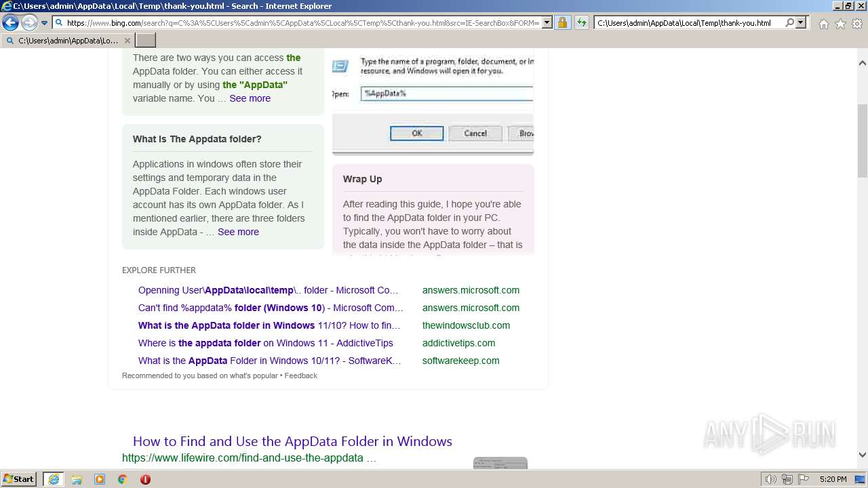Click the IE Back navigation button
The width and height of the screenshot is (868, 488).
pos(10,23)
